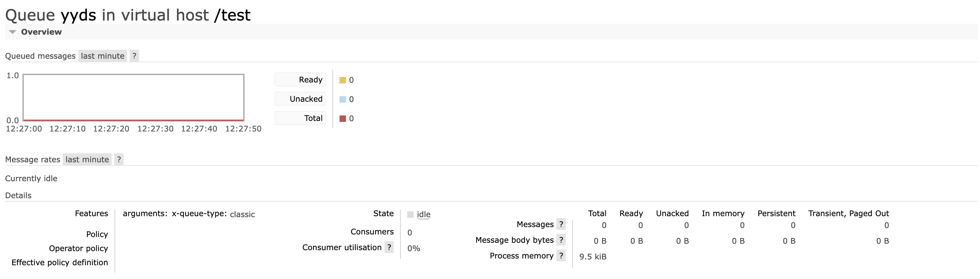
Task: Click the grey idle state indicator square
Action: (x=410, y=215)
